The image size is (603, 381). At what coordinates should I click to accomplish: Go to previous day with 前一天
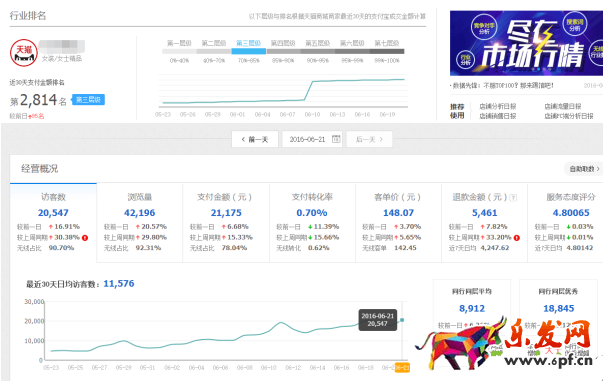[255, 139]
